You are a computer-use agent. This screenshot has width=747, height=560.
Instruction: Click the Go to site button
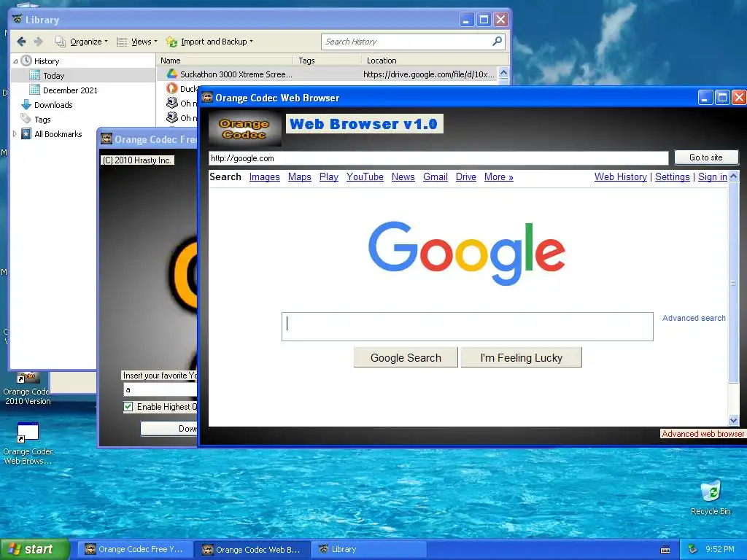coord(706,157)
